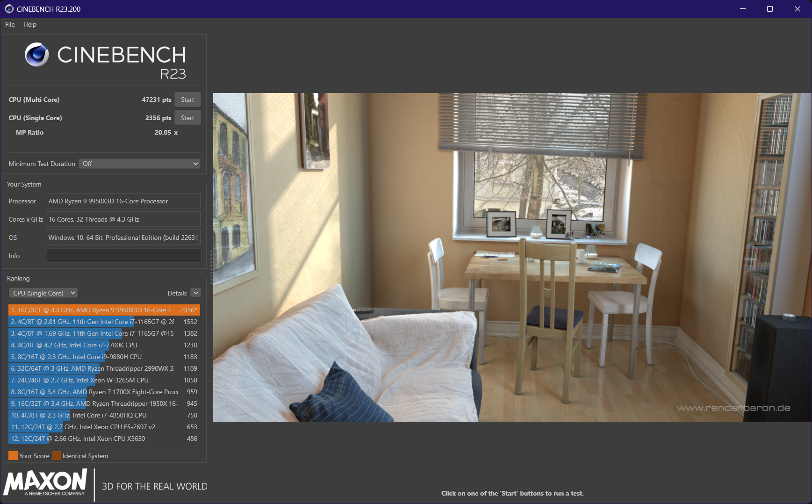Close the Cinebench window
Viewport: 812px width, 504px height.
click(x=798, y=9)
